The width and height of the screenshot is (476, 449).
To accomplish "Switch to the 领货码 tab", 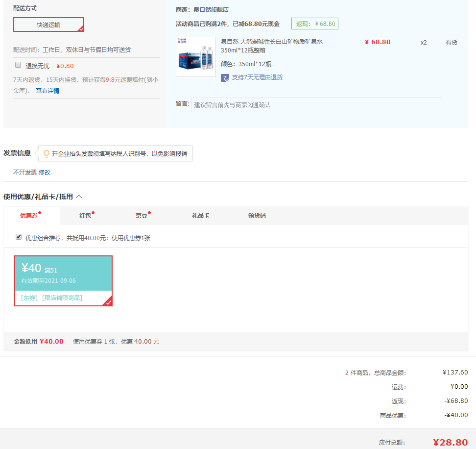I will pos(257,215).
